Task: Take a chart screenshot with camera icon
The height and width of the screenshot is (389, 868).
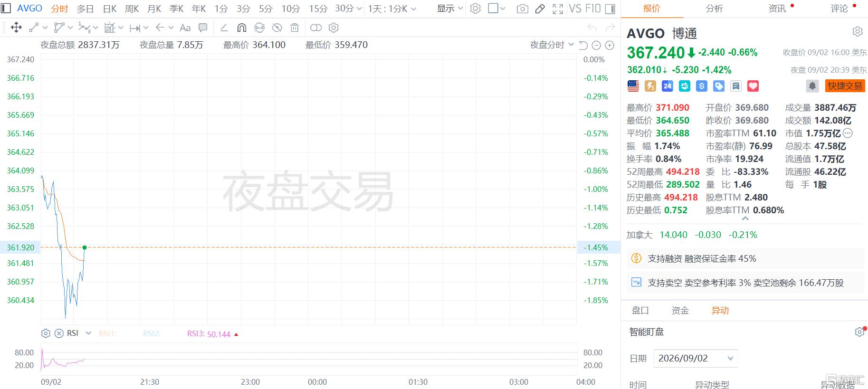Action: [522, 9]
